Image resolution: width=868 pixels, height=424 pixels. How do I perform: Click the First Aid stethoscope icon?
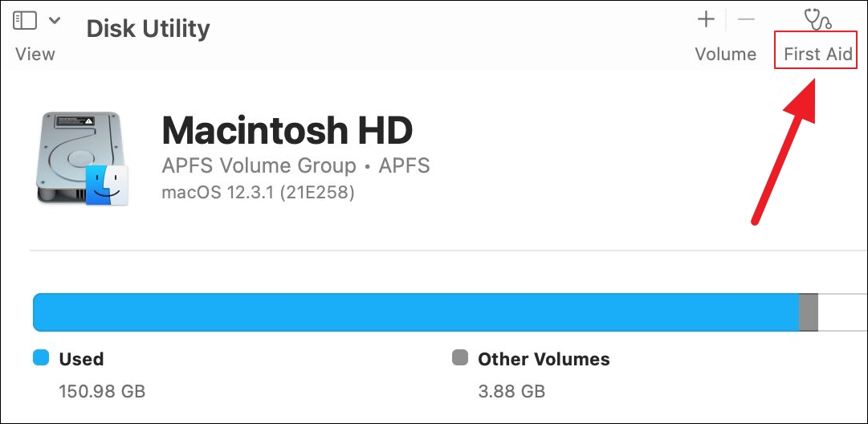[817, 19]
